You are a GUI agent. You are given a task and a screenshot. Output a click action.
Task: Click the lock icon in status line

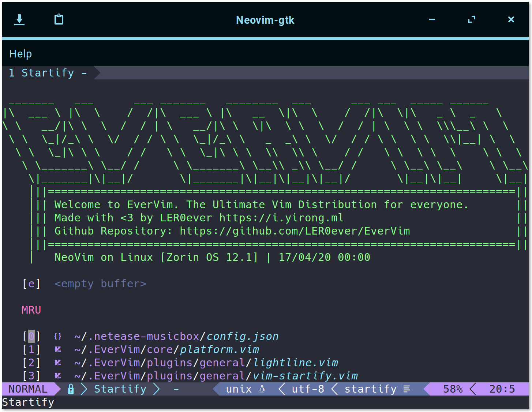tap(71, 389)
